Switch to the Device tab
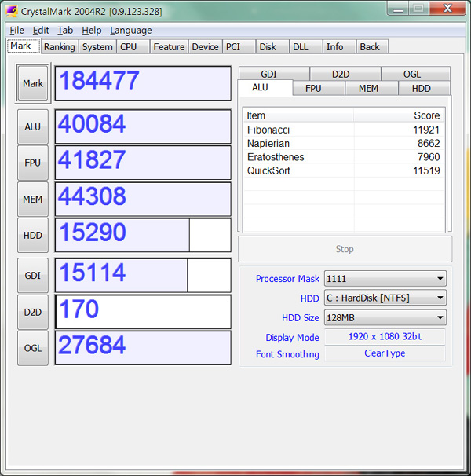 click(205, 47)
